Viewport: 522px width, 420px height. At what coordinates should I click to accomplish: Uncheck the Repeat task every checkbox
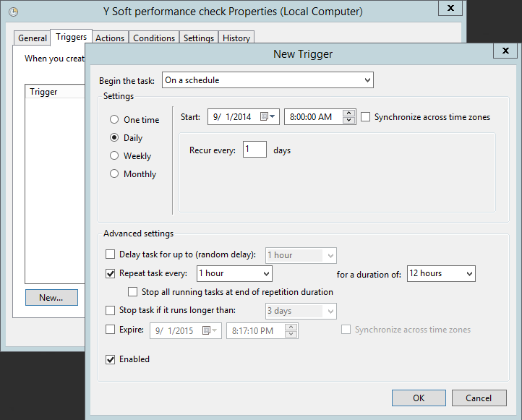111,273
